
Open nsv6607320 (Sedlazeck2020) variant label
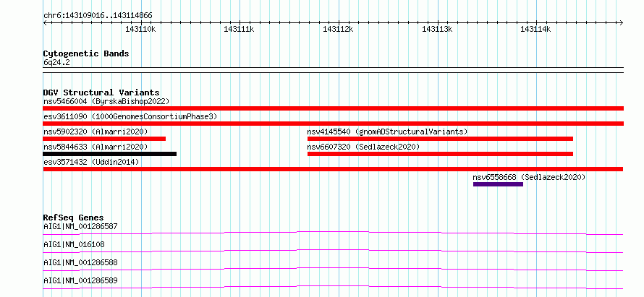click(x=363, y=147)
